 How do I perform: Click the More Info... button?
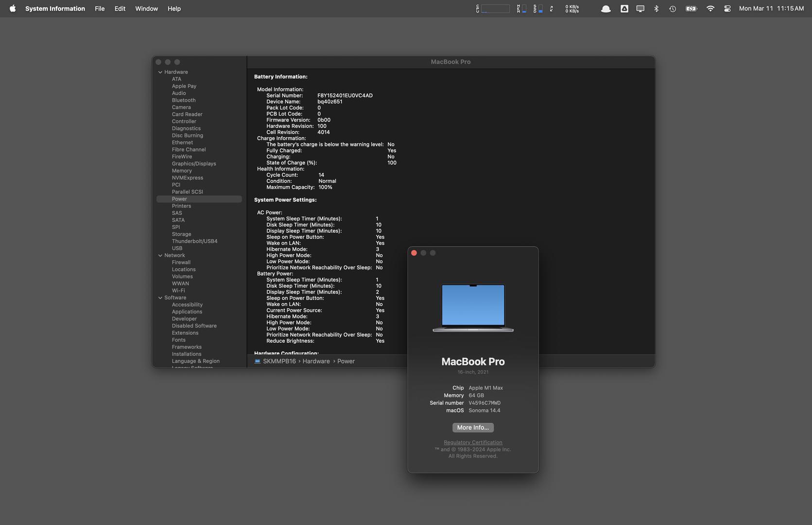click(x=473, y=427)
